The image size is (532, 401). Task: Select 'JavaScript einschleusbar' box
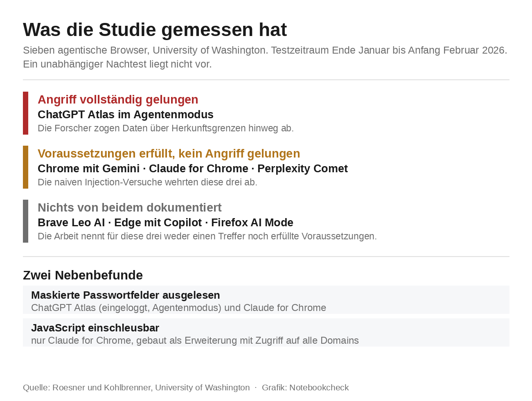(266, 333)
